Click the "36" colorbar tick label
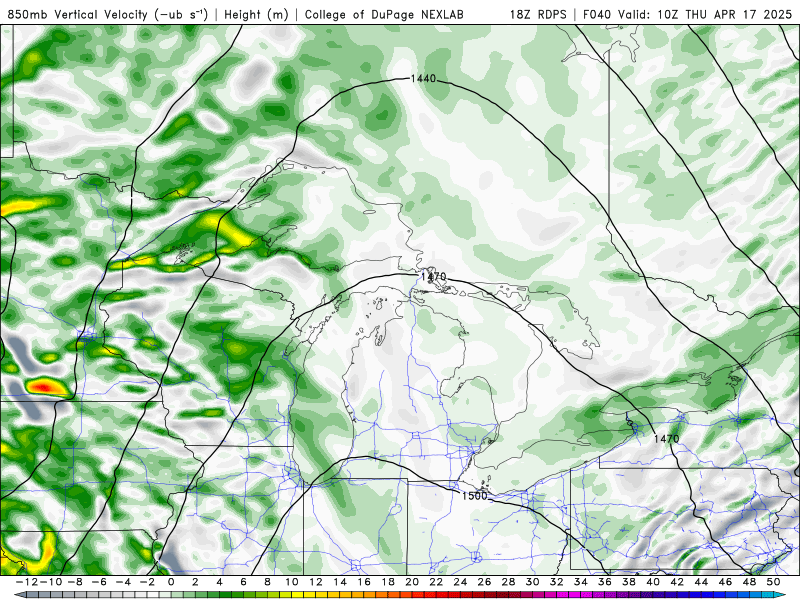 coord(605,582)
